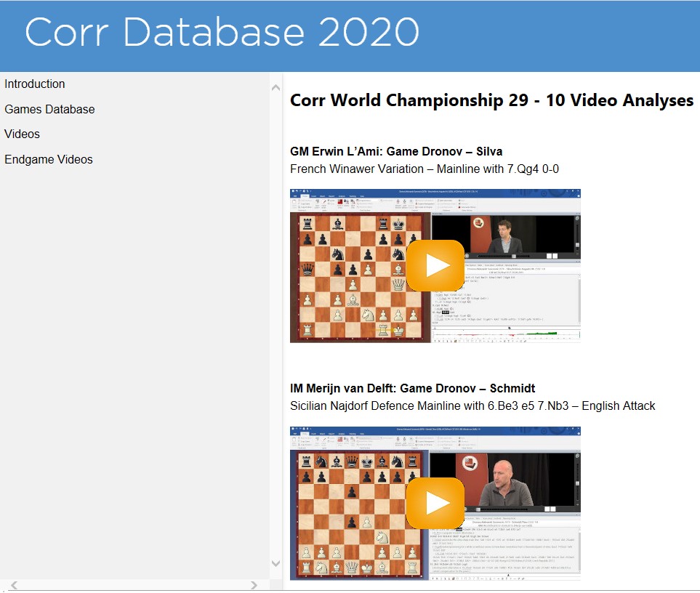Go to the Videos section
This screenshot has width=700, height=593.
(22, 134)
